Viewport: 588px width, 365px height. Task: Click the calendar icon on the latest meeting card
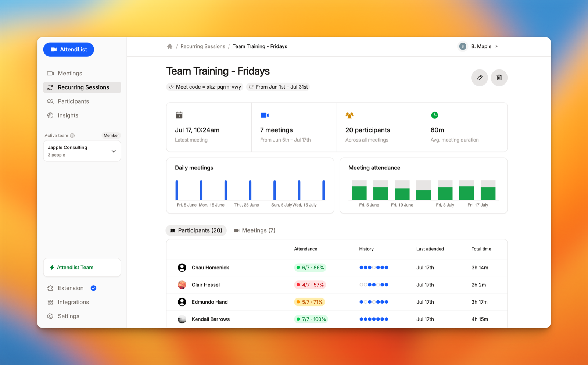179,115
